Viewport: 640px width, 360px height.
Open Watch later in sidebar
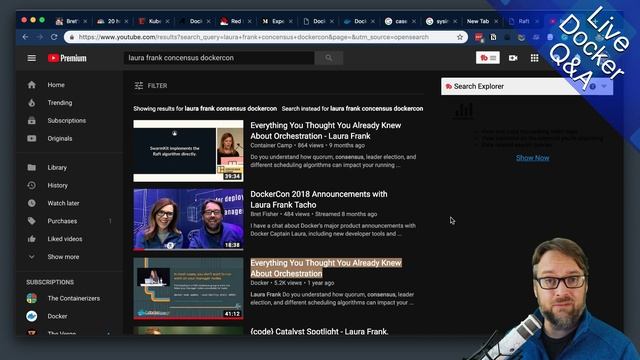(x=63, y=203)
